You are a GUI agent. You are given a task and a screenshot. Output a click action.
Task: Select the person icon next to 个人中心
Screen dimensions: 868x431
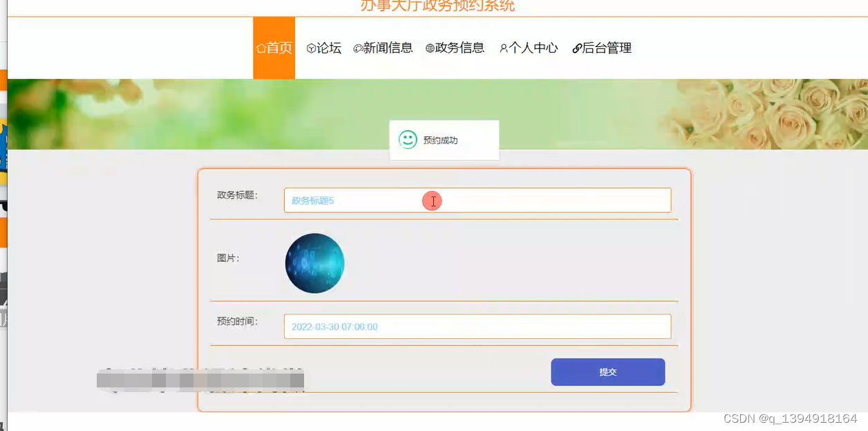(x=504, y=48)
